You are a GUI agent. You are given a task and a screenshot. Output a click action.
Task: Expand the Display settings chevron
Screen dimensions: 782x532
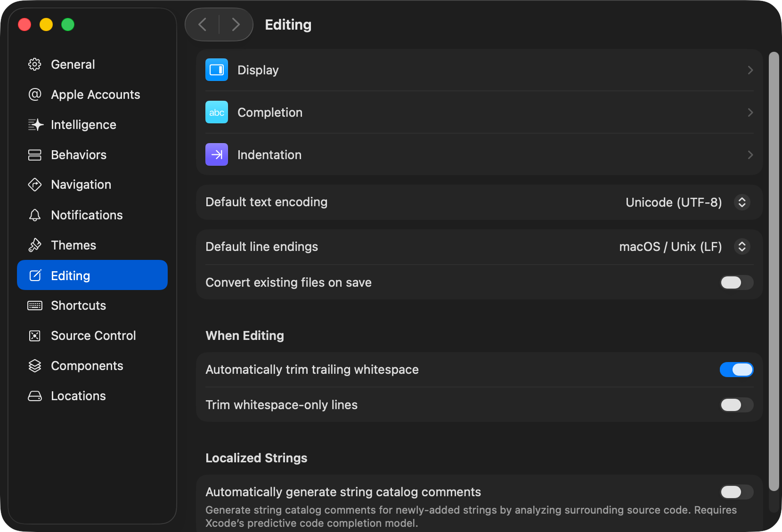click(750, 70)
